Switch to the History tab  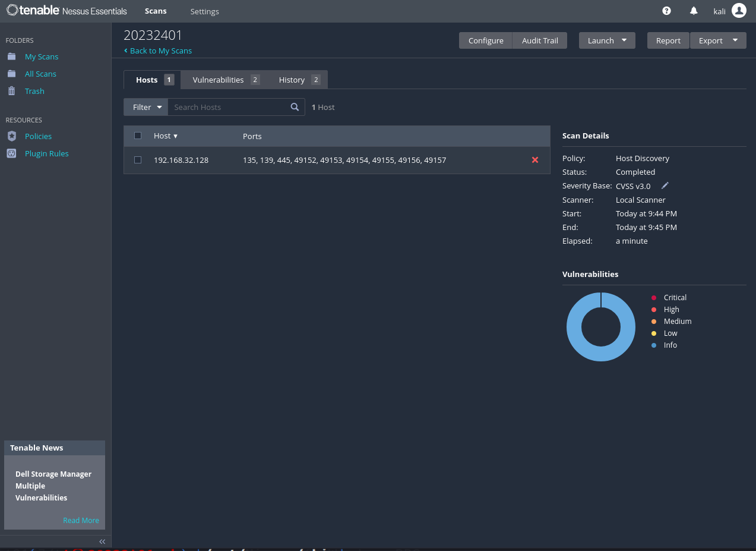[299, 80]
